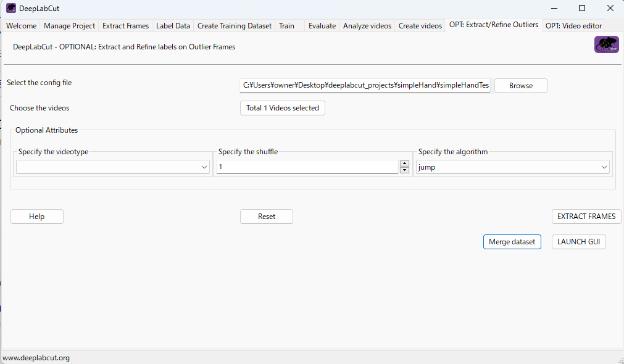Increase the shuffle value with up arrow

(404, 163)
